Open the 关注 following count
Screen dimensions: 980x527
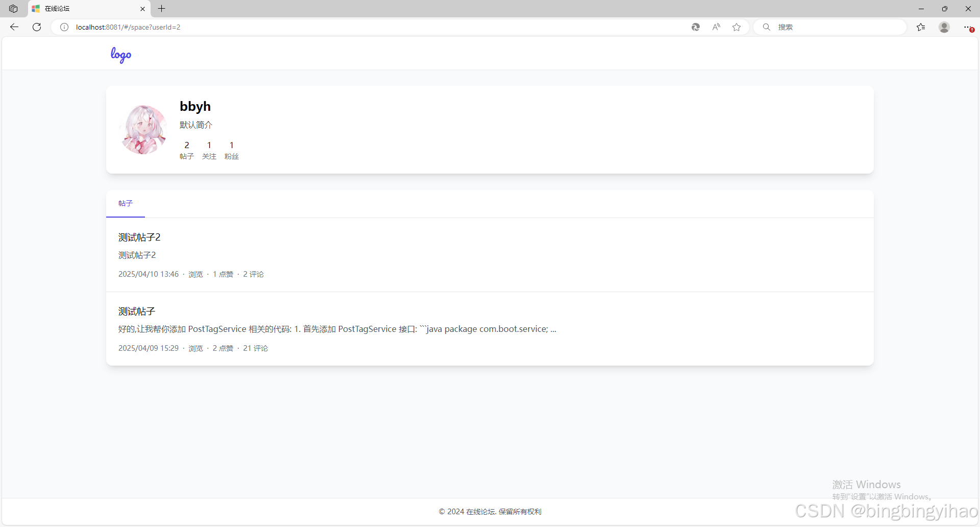tap(209, 150)
